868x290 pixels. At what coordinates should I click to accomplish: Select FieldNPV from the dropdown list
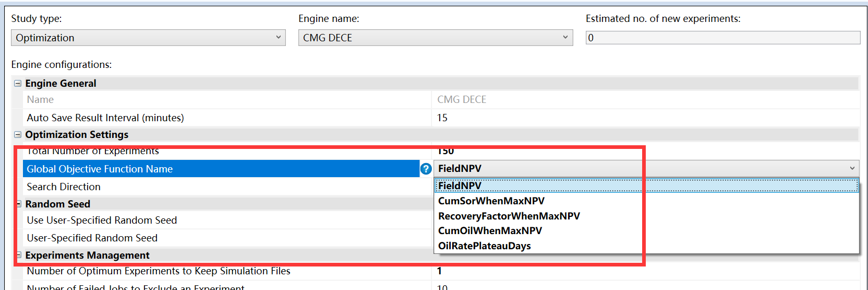pos(460,186)
